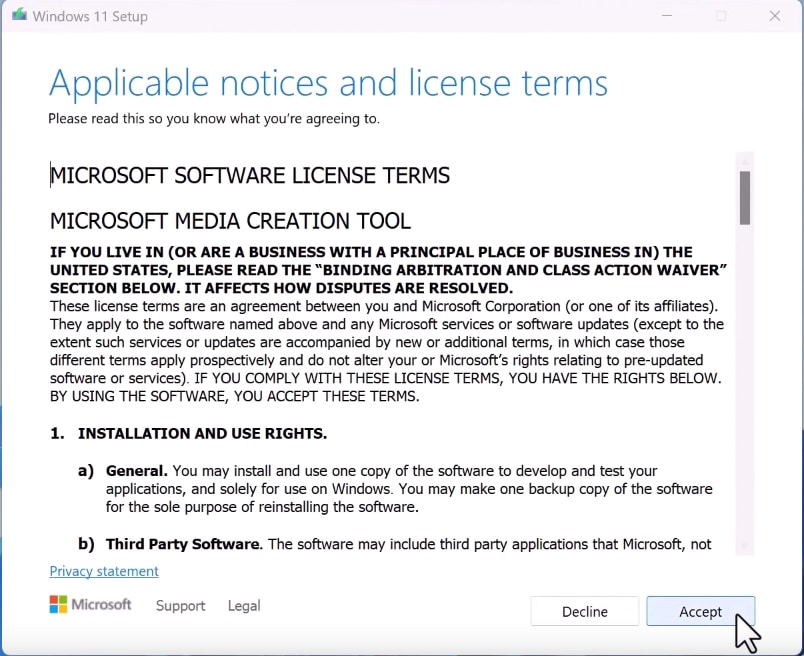
Task: Click the Windows Setup logo in the title bar
Action: point(21,16)
